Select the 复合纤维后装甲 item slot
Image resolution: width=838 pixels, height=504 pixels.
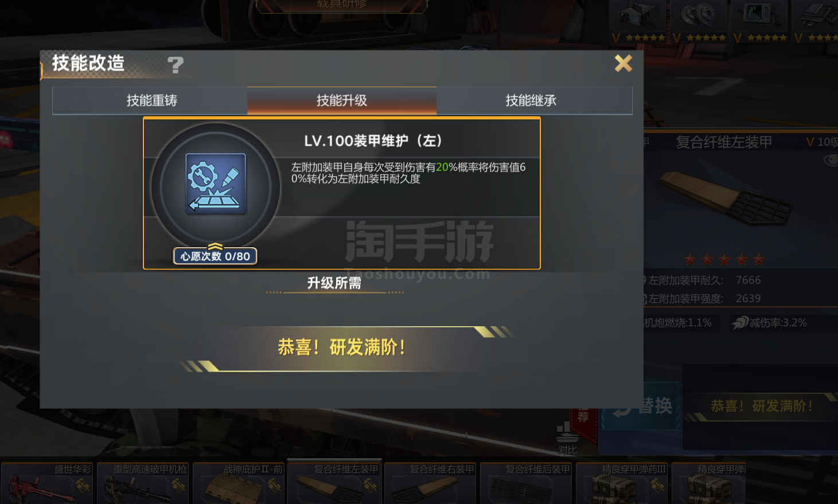coord(526,483)
